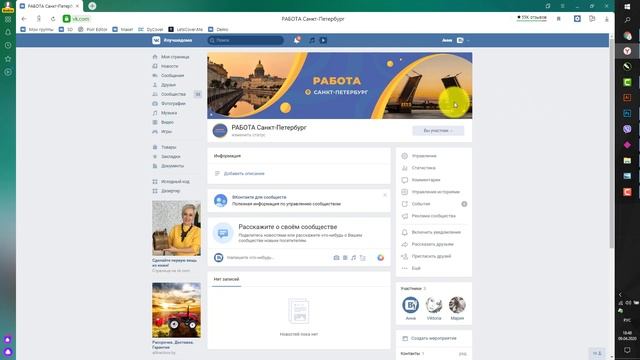Attach music note icon in post box
Image resolution: width=640 pixels, height=360 pixels.
(353, 258)
